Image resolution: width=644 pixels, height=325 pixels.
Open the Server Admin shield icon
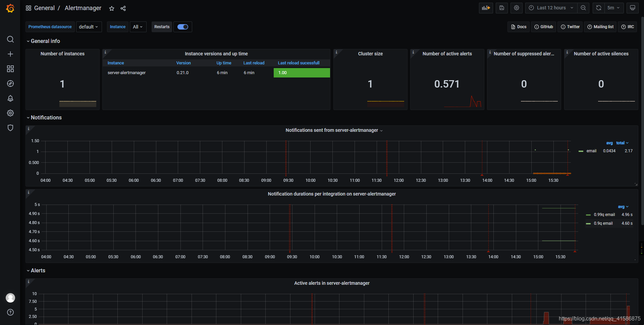coord(10,128)
